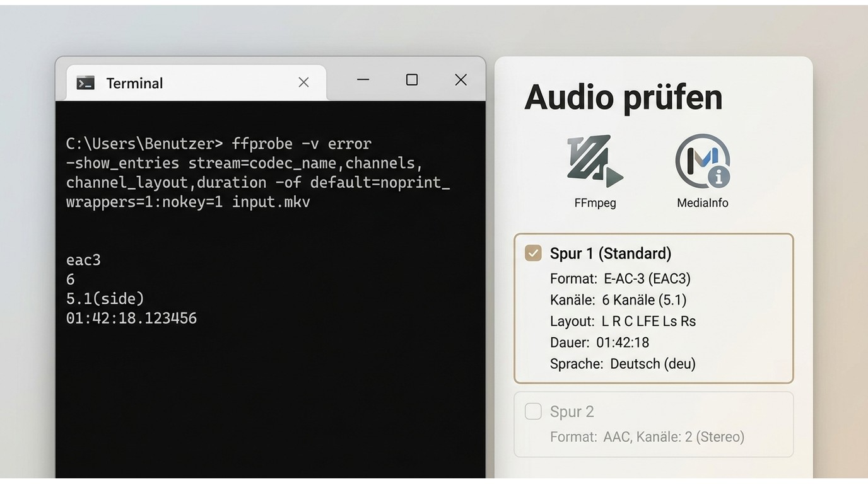Screen dimensions: 868x484
Task: Click the MediaInfo logo icon
Action: [703, 161]
